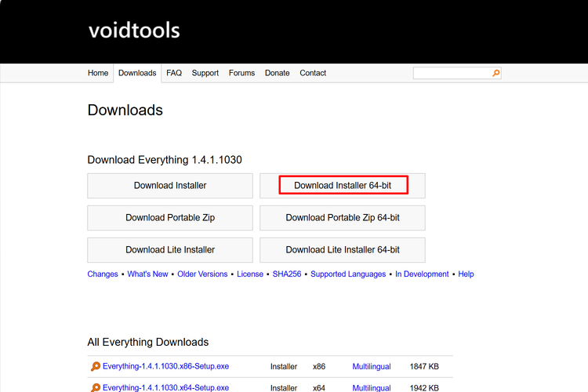Open the Support page
Screen dimensions: 588x392
[x=205, y=73]
